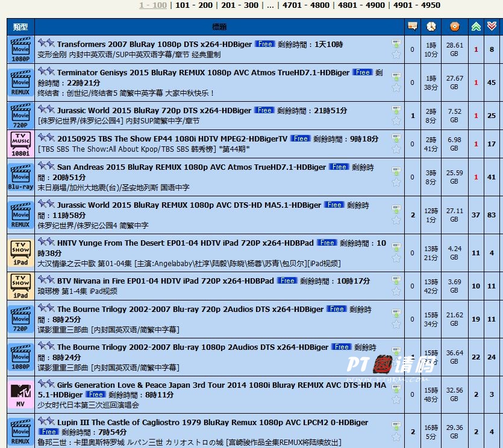Click the 36.64 GB size cell
The image size is (503, 448).
tap(455, 357)
